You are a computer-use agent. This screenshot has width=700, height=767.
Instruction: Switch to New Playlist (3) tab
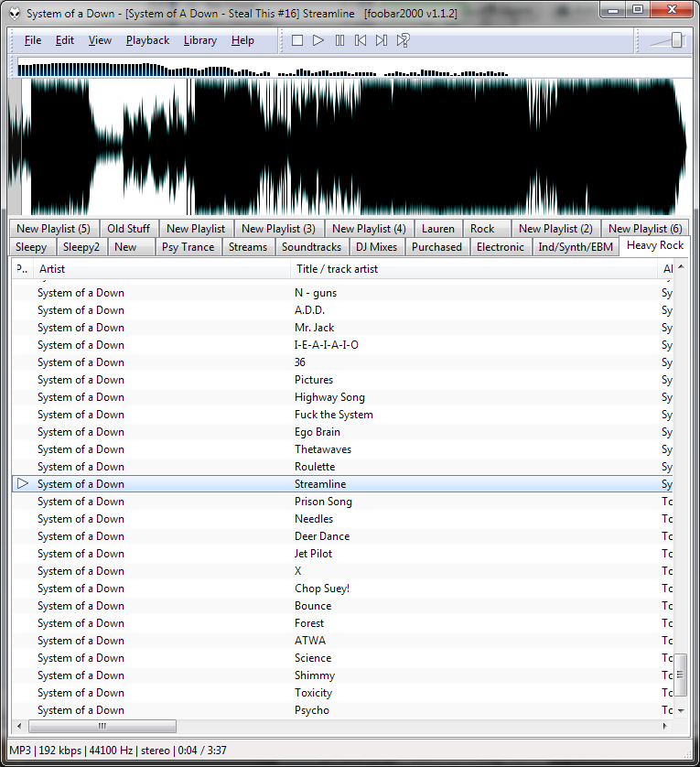click(278, 229)
